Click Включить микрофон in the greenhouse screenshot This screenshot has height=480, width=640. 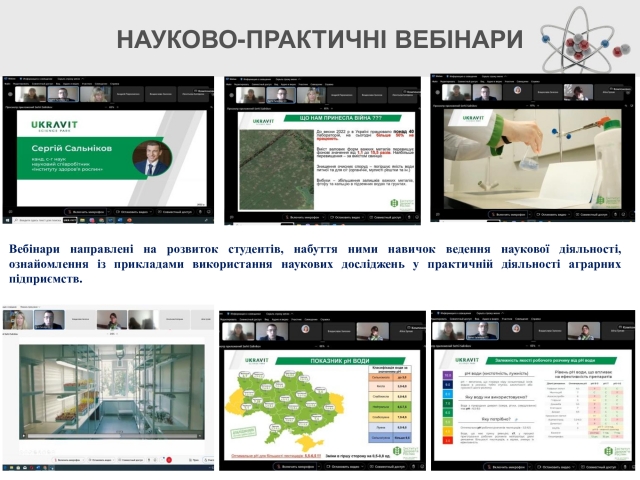coord(68,460)
